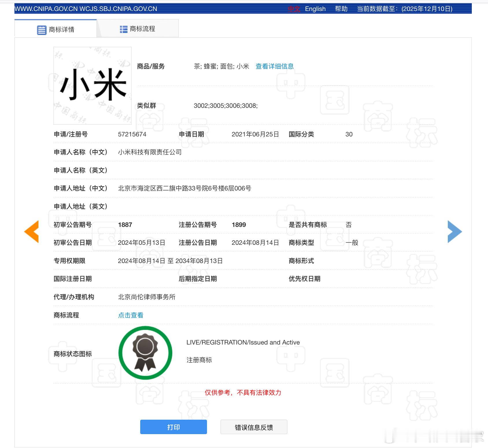Screen dimensions: 488x448
Task: Click the 是否共有商标 field label
Action: [308, 225]
